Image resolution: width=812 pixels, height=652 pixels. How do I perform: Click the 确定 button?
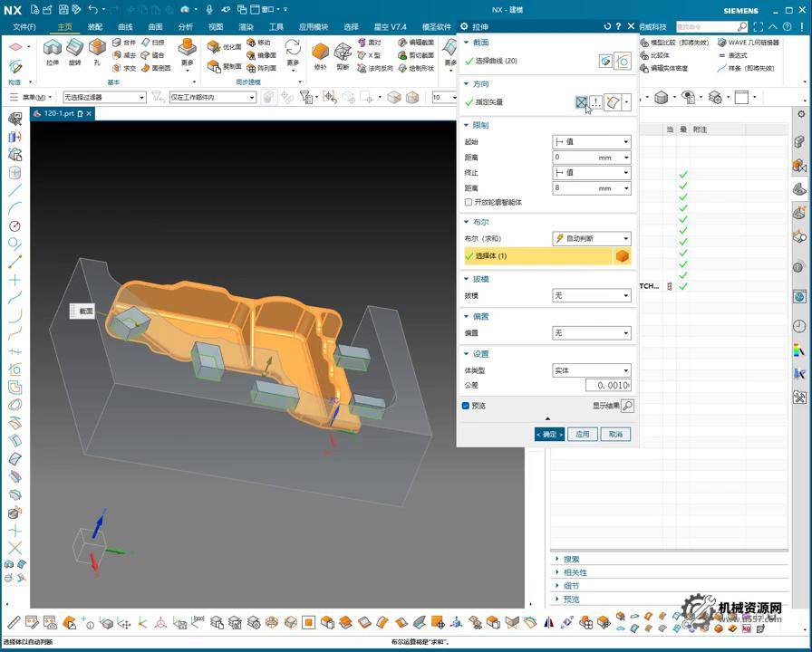coord(549,435)
